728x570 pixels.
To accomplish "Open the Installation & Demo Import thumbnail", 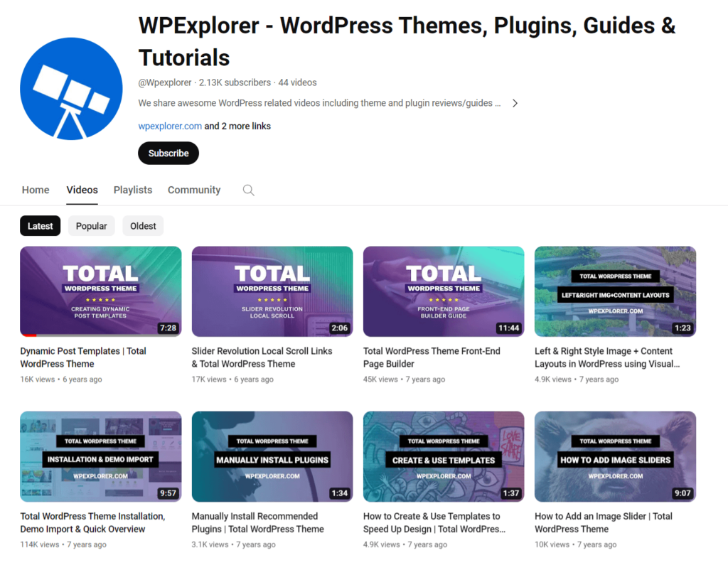I will point(101,456).
